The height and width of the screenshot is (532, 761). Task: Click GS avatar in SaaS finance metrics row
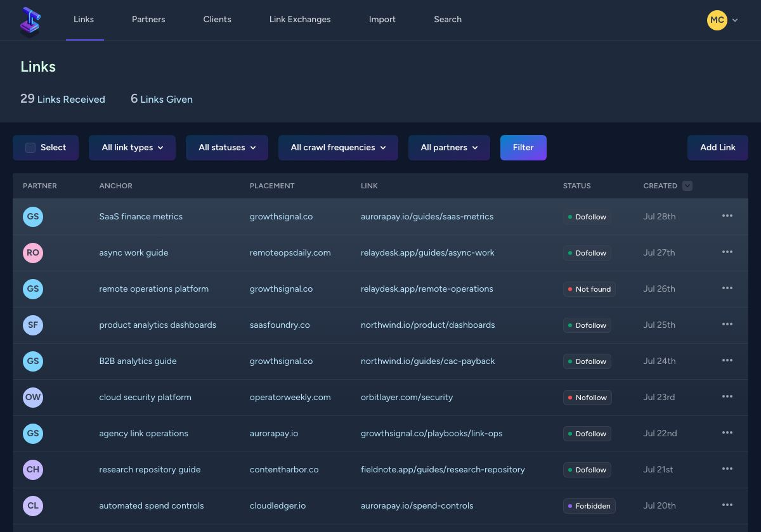[33, 216]
